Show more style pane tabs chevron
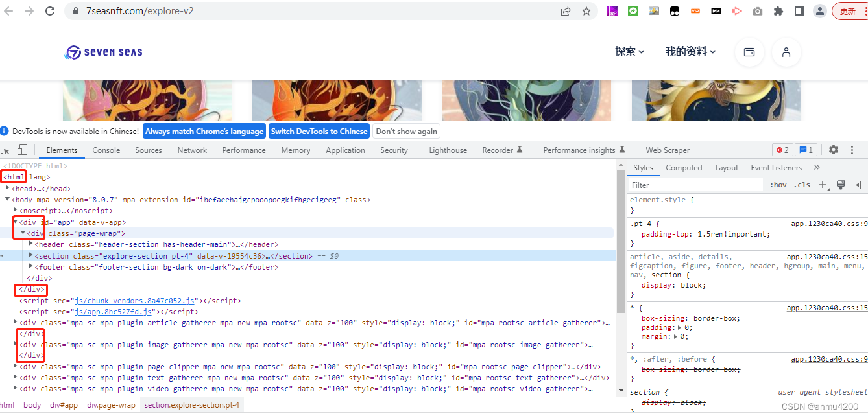 (x=817, y=167)
